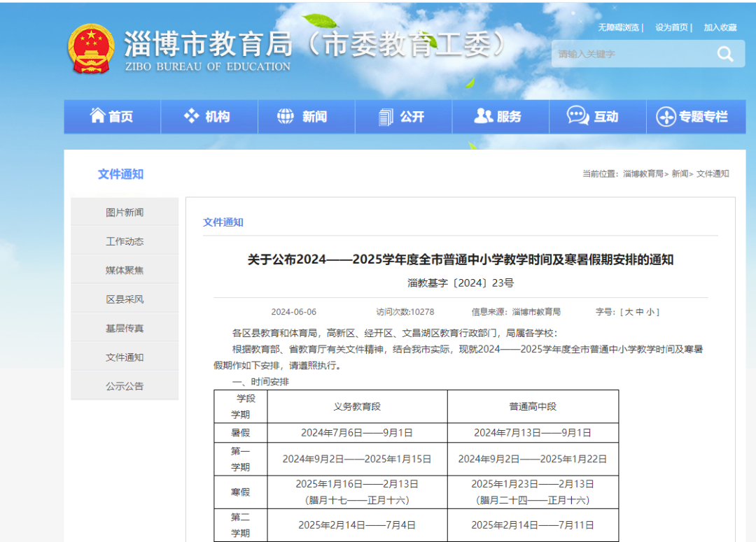Open the 媒体聚焦 sidebar entry

125,269
